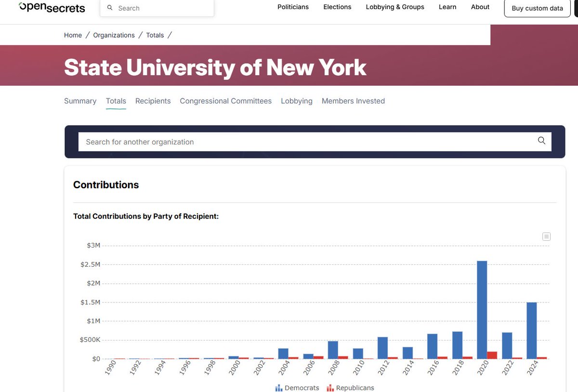
Task: Open the Congressional Committees tab
Action: click(x=225, y=101)
